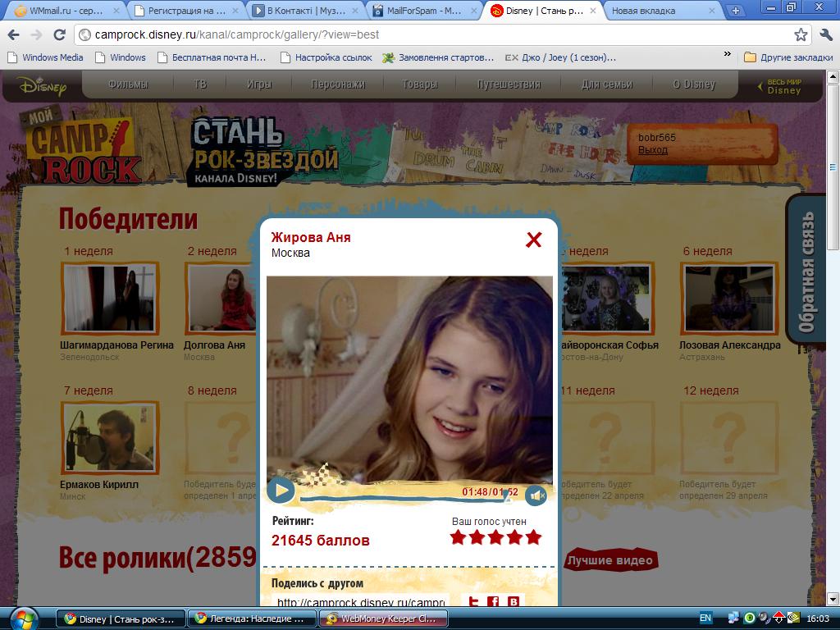Open Настройка ссылок bookmark
This screenshot has width=840, height=630.
(x=326, y=57)
